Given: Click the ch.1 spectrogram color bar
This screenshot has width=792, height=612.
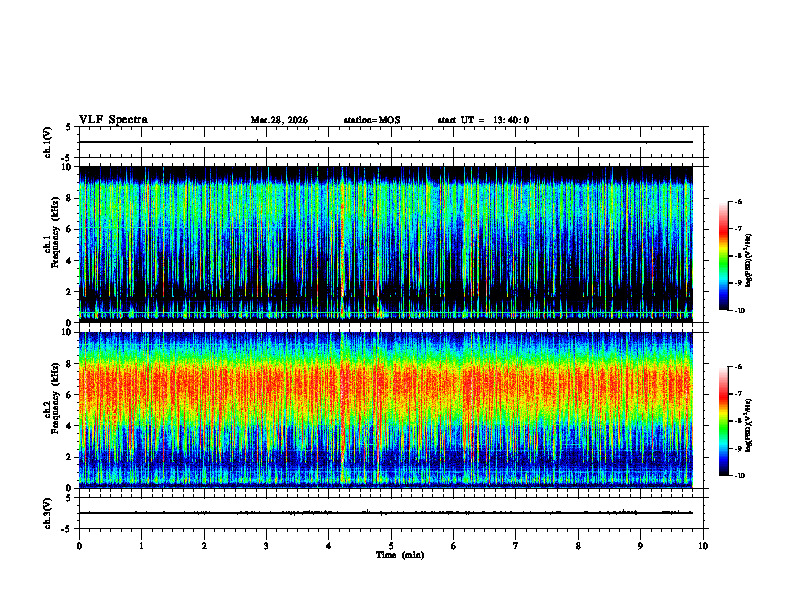Looking at the screenshot, I should [x=723, y=256].
